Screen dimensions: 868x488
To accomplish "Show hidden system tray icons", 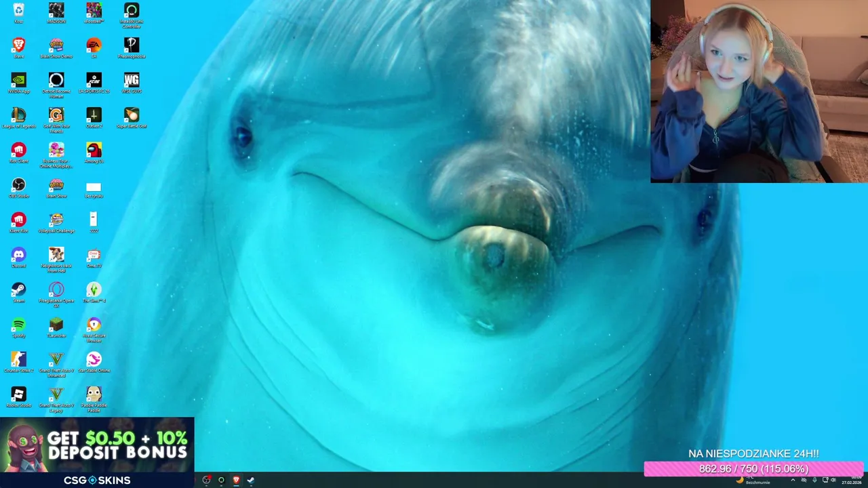I will [793, 480].
